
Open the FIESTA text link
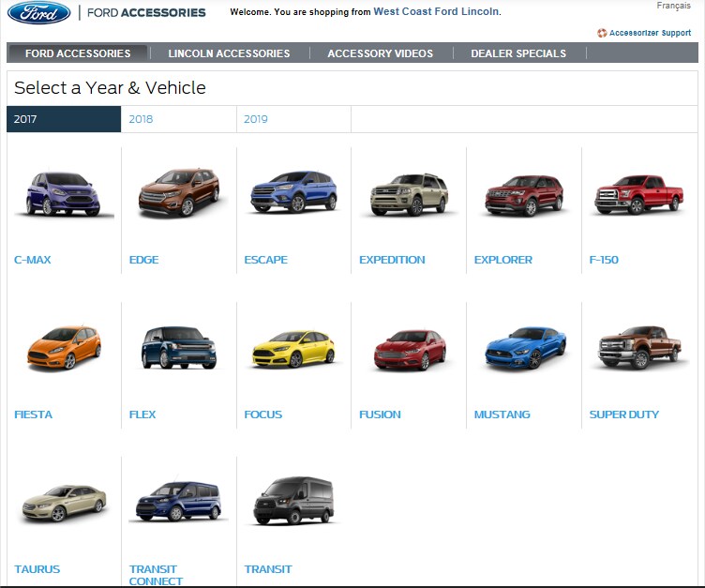[33, 415]
